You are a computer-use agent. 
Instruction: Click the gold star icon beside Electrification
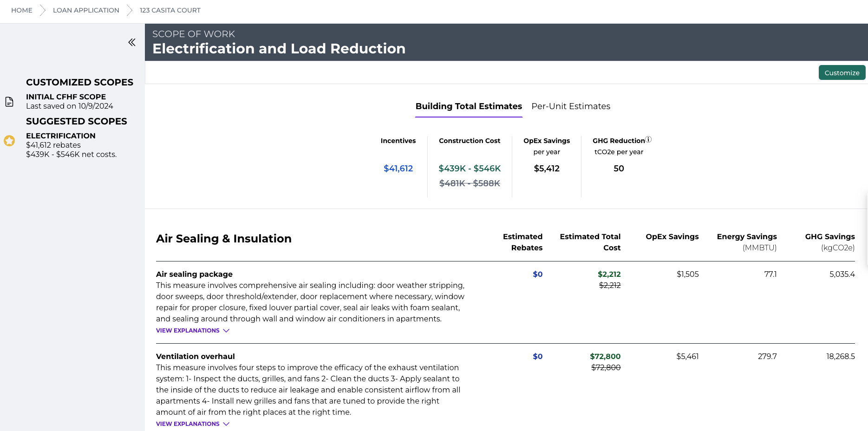[9, 141]
